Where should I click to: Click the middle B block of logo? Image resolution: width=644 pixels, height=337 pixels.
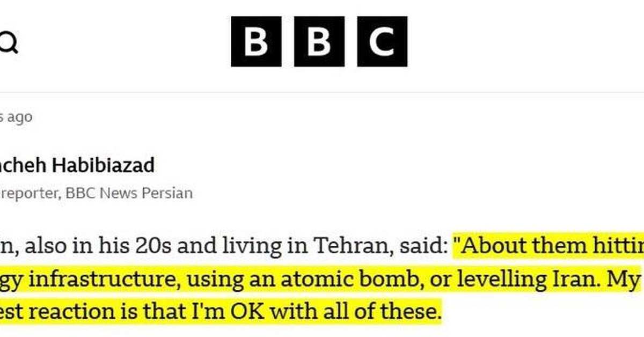[319, 41]
